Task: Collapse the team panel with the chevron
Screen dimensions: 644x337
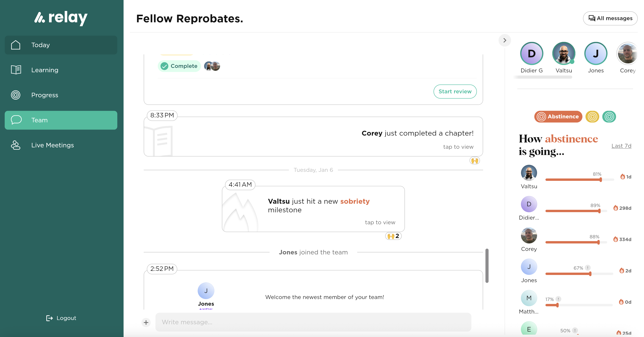Action: point(505,40)
